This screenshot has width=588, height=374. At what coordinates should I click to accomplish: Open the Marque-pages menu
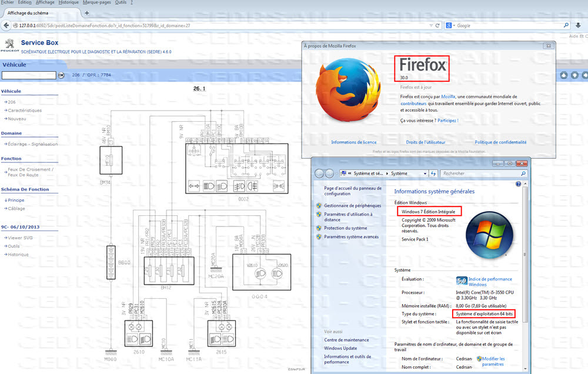point(97,2)
